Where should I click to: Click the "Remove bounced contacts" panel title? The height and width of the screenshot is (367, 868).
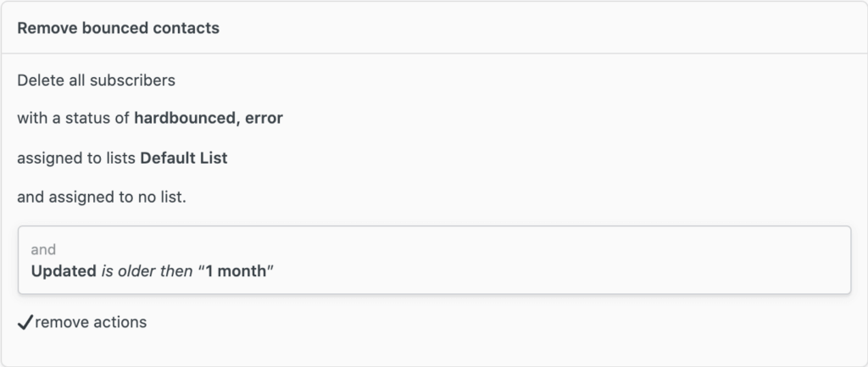[x=118, y=28]
